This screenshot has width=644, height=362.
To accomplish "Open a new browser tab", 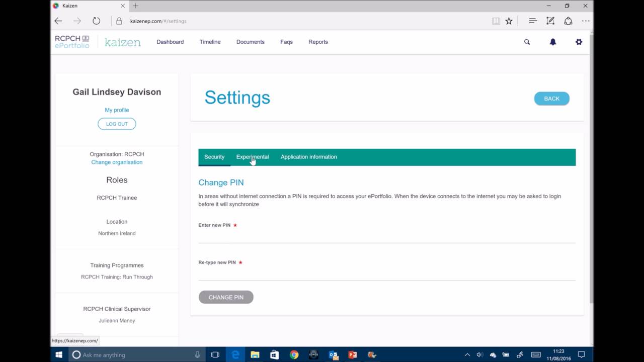I will (135, 6).
